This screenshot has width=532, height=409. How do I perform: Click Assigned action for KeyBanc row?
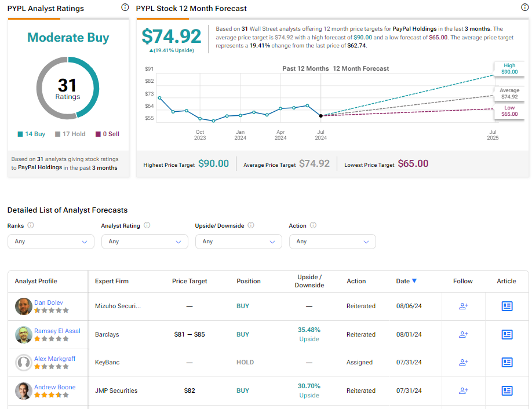[x=359, y=362]
